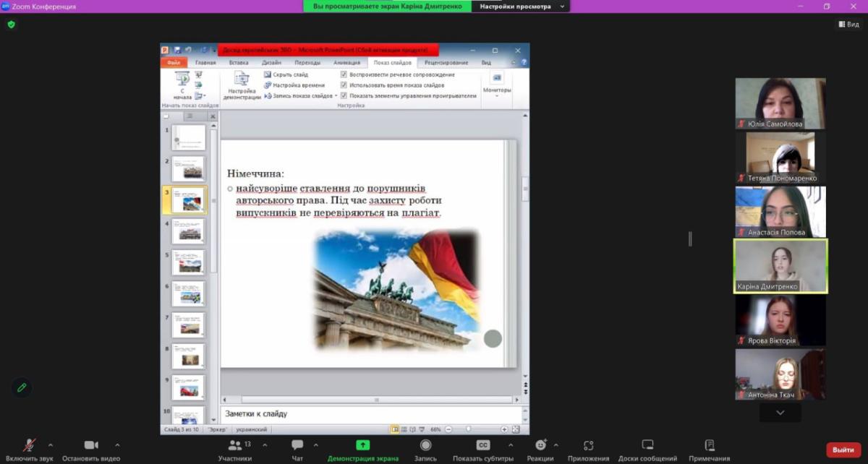Open the Вид view menu in Zoom
Image resolution: width=868 pixels, height=464 pixels.
click(850, 24)
